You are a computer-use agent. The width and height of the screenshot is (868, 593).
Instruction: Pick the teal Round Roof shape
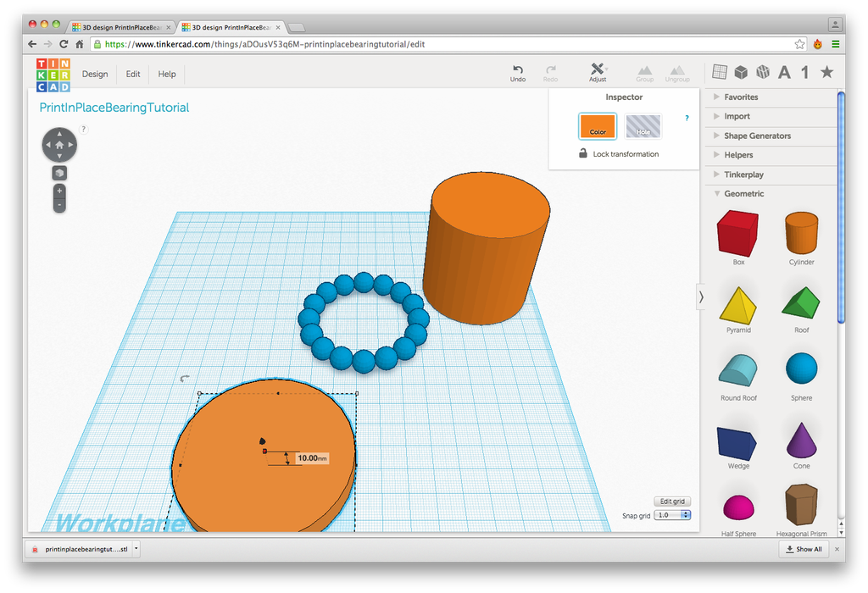(738, 370)
